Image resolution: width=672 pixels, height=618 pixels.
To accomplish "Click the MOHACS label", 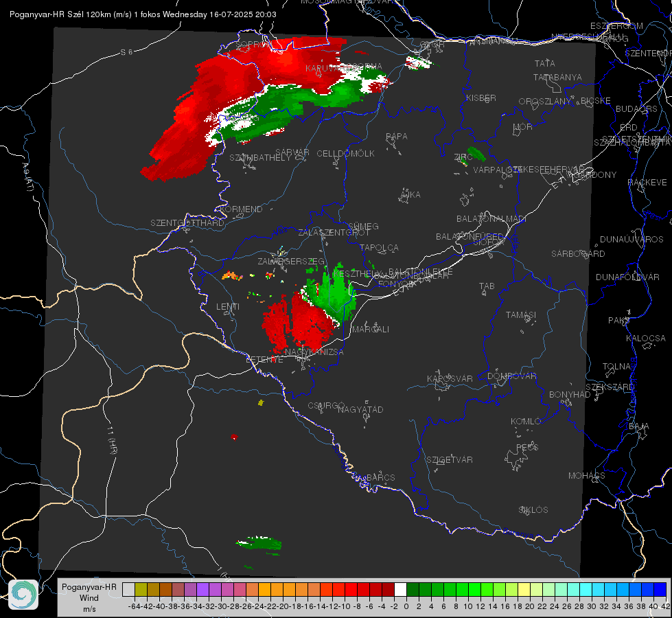I will [x=587, y=475].
